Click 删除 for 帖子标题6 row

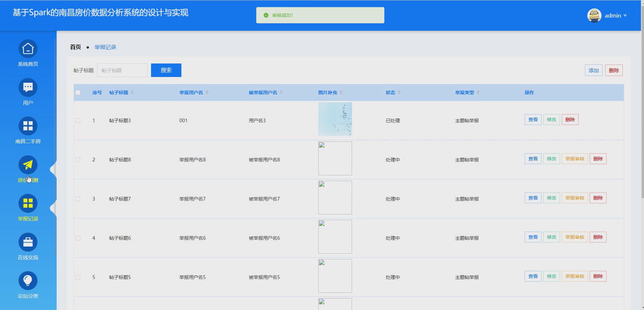pyautogui.click(x=598, y=237)
